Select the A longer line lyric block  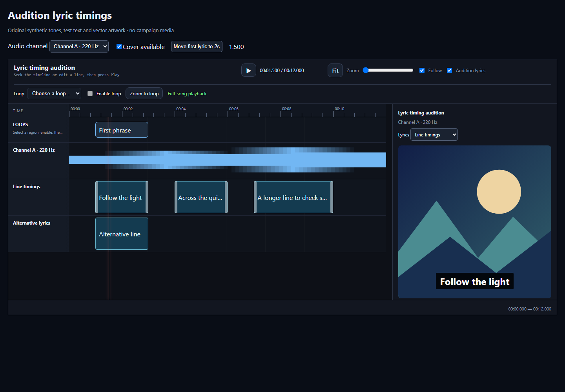click(x=293, y=197)
